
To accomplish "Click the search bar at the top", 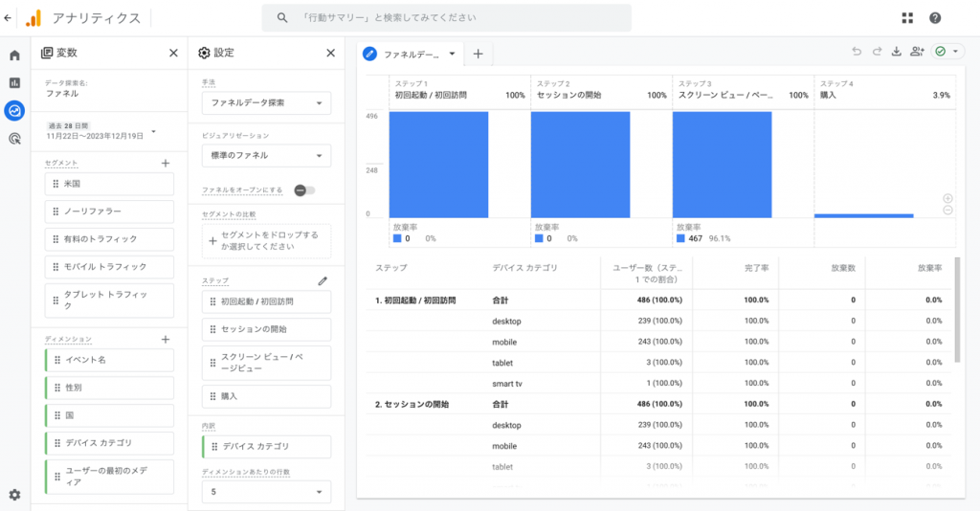I will [447, 18].
